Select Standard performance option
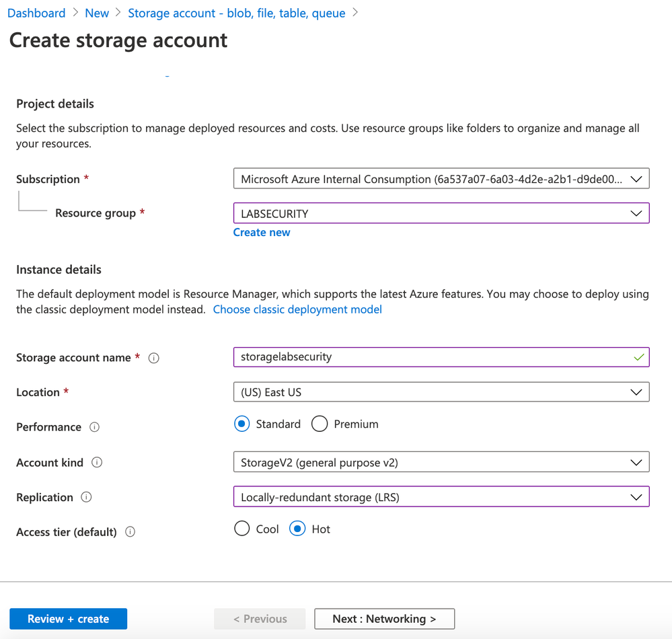 (x=241, y=424)
